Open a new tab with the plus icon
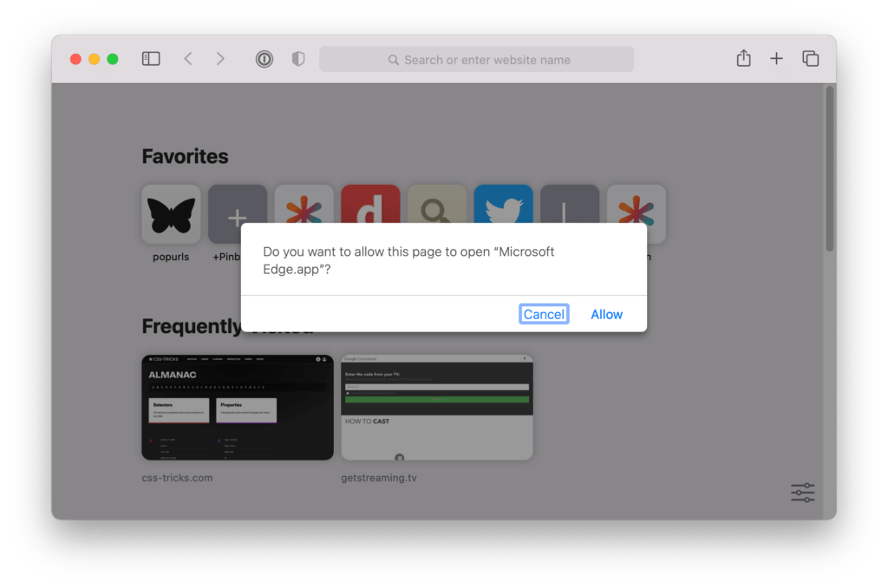 (776, 58)
